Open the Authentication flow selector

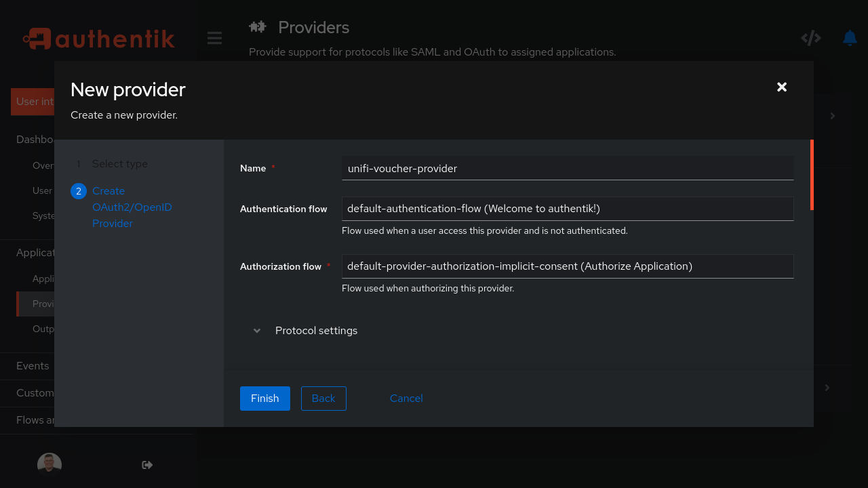click(x=568, y=209)
